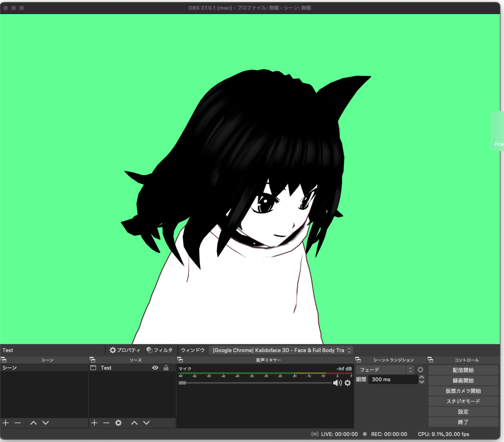504x442 pixels.
Task: Click the マイク mixer channel label
Action: (x=185, y=369)
